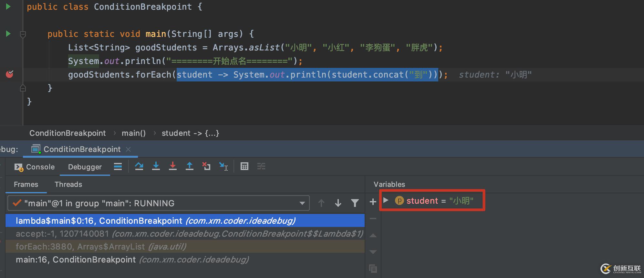
Task: Select ConditionBreakpoint in the breadcrumb
Action: click(68, 133)
